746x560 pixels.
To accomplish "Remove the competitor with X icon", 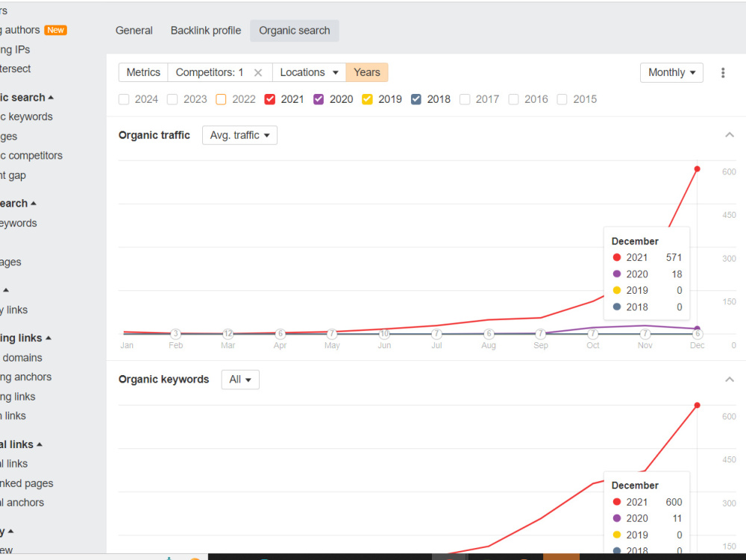I will 258,73.
